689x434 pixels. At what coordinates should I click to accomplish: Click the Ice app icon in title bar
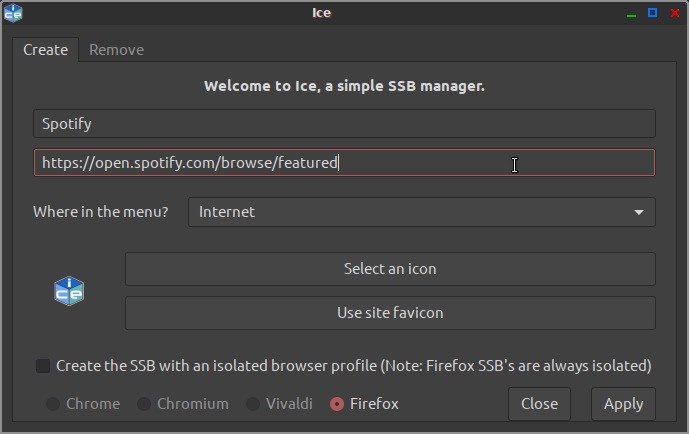point(13,13)
